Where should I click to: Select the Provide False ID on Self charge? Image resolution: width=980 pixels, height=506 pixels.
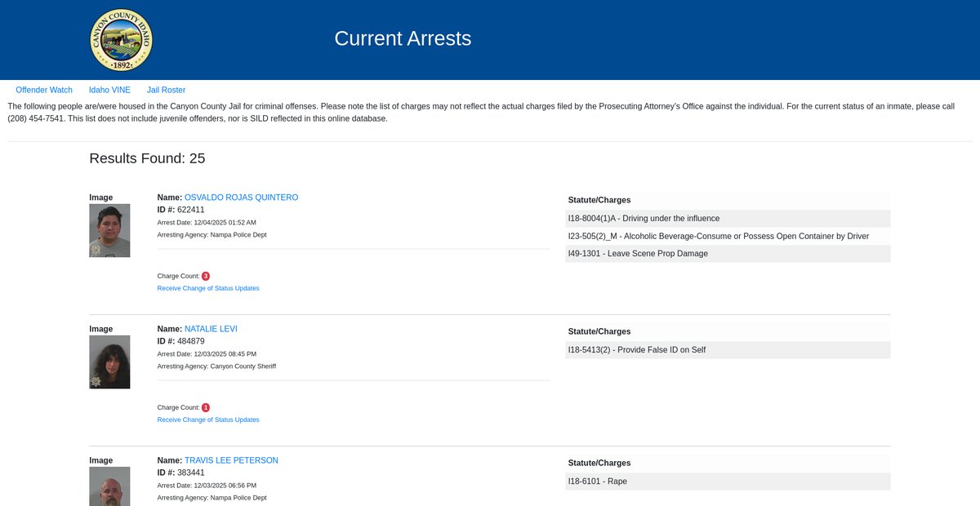727,350
